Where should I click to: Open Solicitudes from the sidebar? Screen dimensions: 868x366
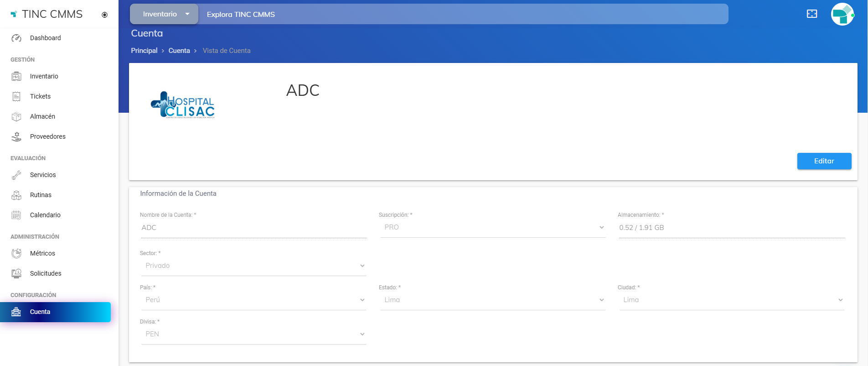click(46, 273)
